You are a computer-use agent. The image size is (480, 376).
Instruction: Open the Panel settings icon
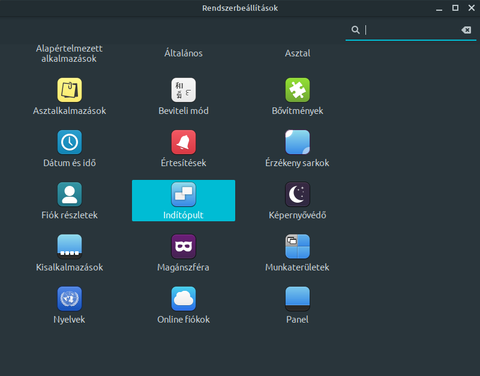(297, 299)
